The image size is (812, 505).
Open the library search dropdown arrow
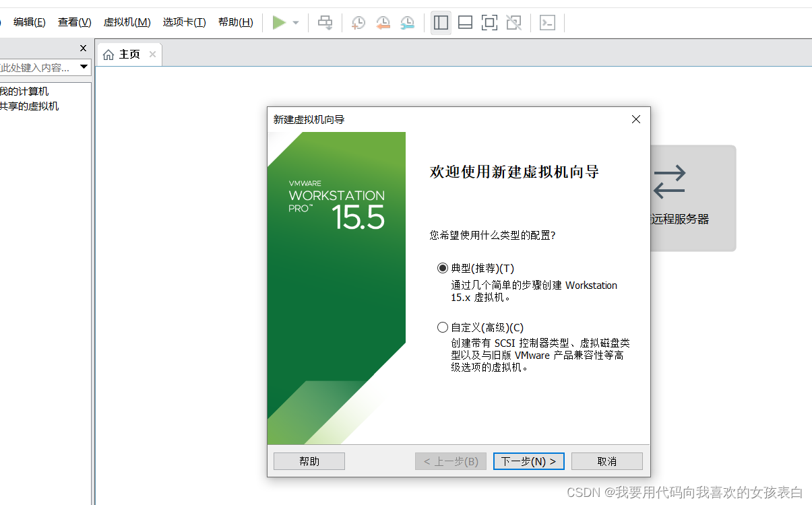[x=84, y=67]
